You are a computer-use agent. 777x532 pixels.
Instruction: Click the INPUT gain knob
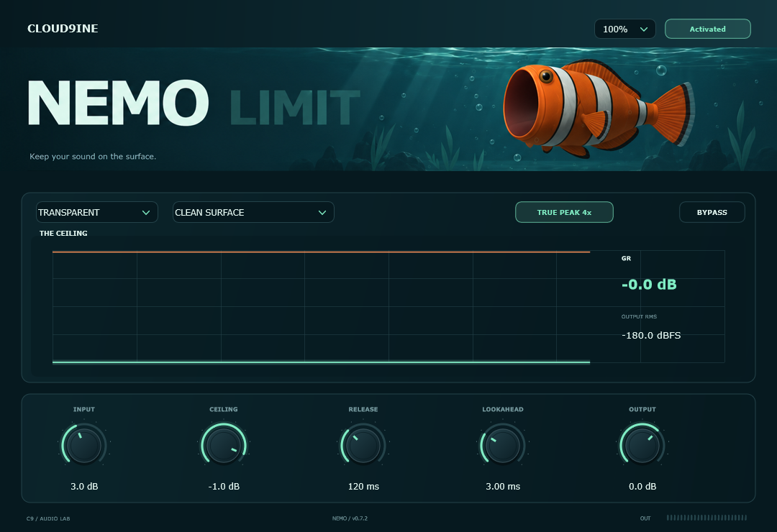(84, 444)
